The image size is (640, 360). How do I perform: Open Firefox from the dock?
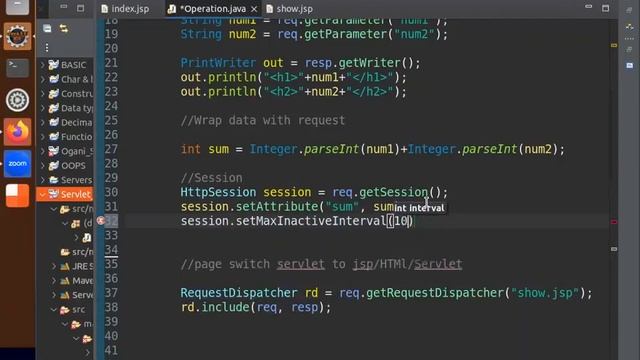point(18,131)
